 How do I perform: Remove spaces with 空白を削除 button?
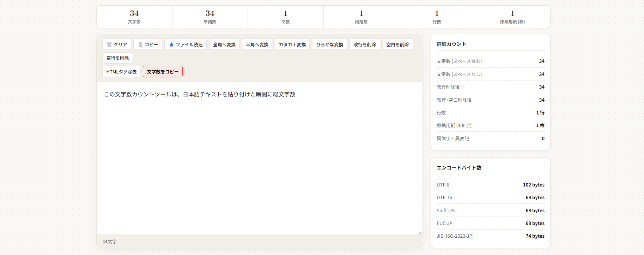[x=397, y=45]
